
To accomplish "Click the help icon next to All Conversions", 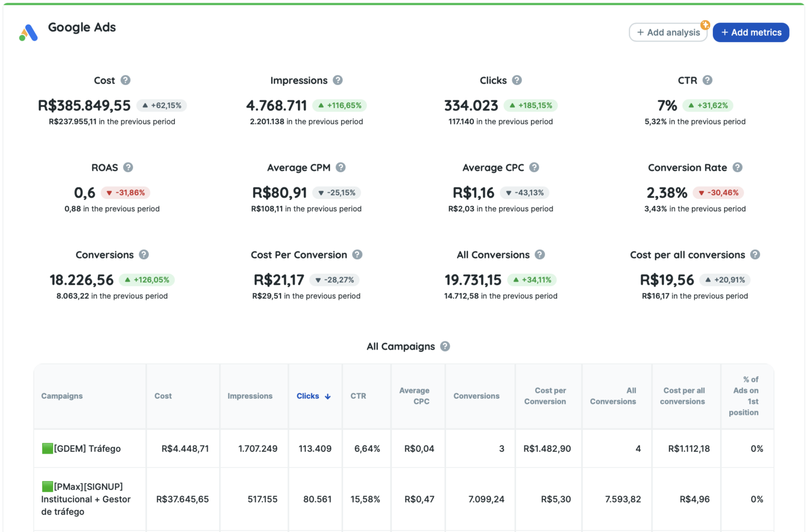I will (540, 255).
